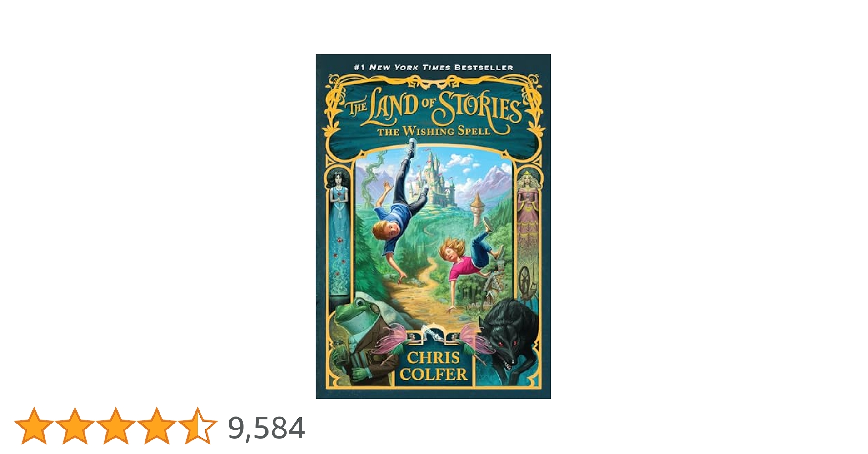Click the #1 New York Times Bestseller banner

click(434, 68)
